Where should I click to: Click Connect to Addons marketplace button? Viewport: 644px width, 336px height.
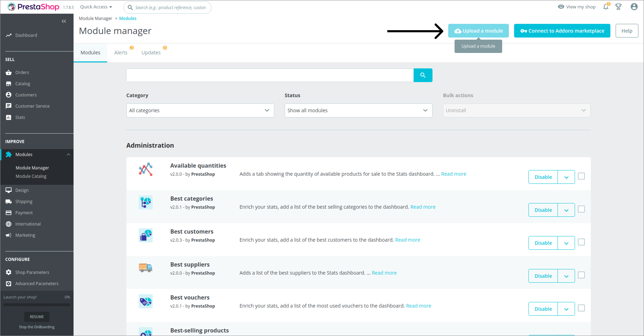[x=562, y=31]
